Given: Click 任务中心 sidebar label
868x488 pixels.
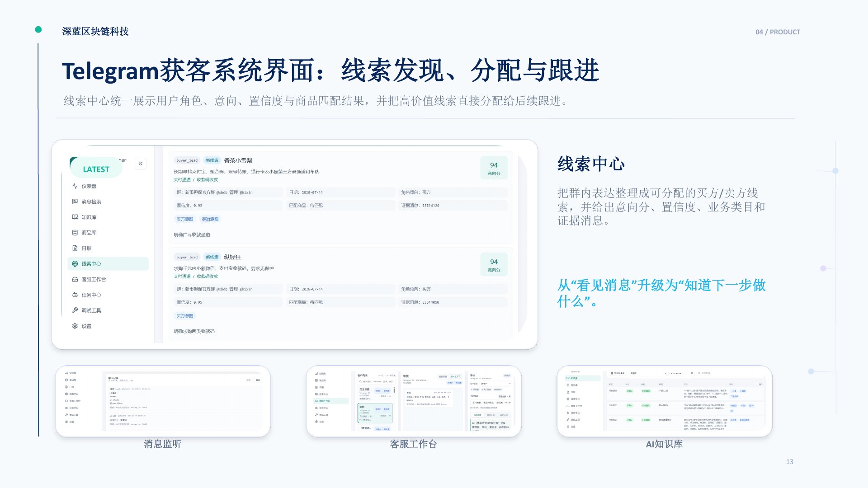Looking at the screenshot, I should pos(91,295).
